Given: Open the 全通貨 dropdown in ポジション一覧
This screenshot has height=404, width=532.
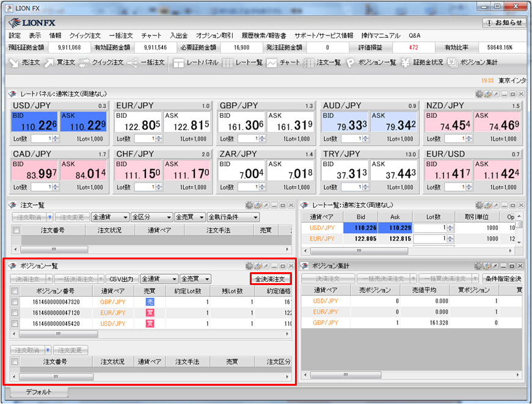Looking at the screenshot, I should [159, 279].
